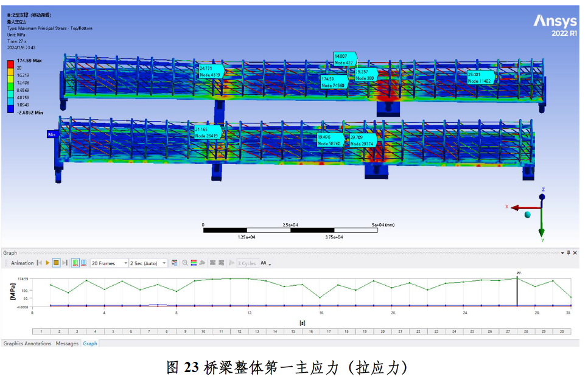The width and height of the screenshot is (588, 377).
Task: Click the Export Video File icon
Action: [x=174, y=263]
